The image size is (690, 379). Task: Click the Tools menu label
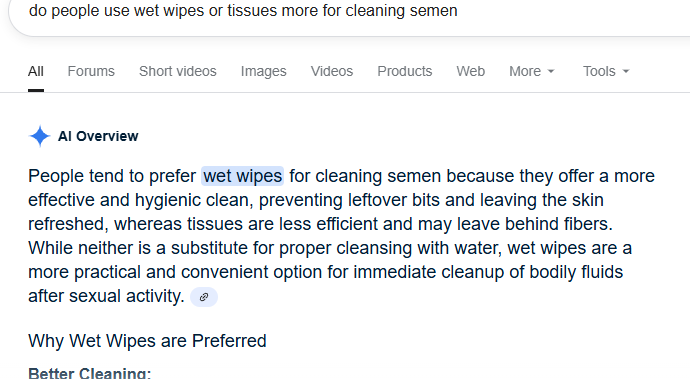[x=599, y=71]
